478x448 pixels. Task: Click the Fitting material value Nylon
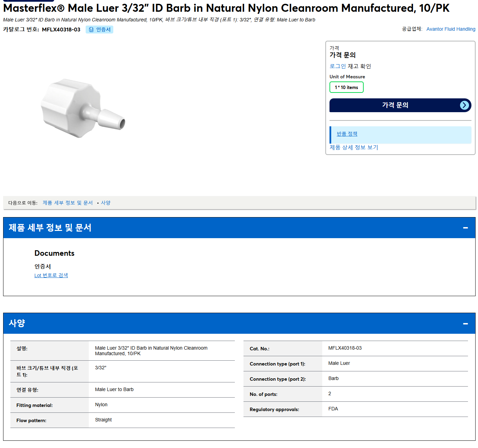click(x=101, y=405)
